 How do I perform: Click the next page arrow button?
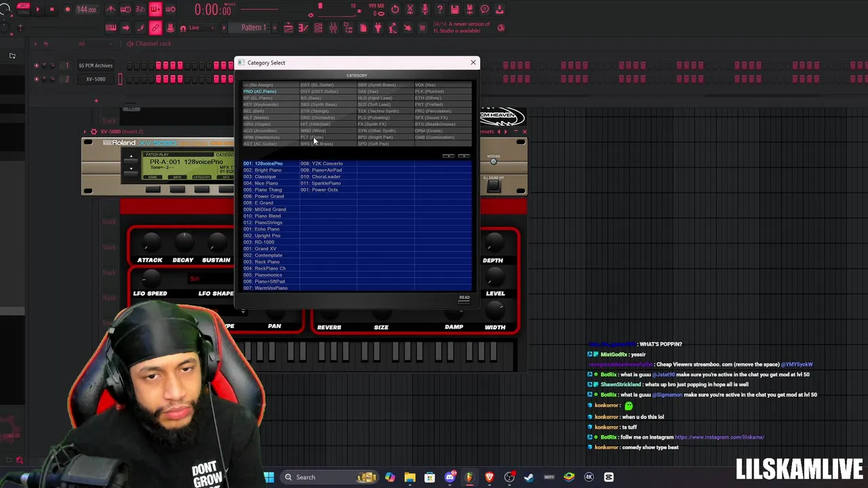tap(464, 156)
